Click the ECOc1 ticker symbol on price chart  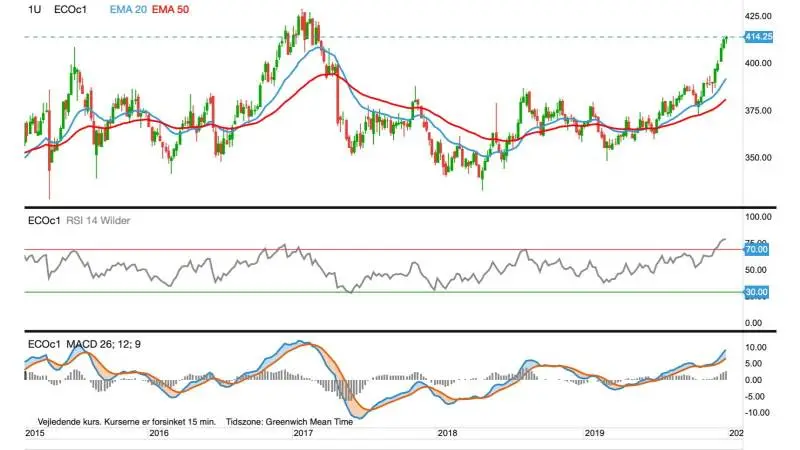point(70,9)
